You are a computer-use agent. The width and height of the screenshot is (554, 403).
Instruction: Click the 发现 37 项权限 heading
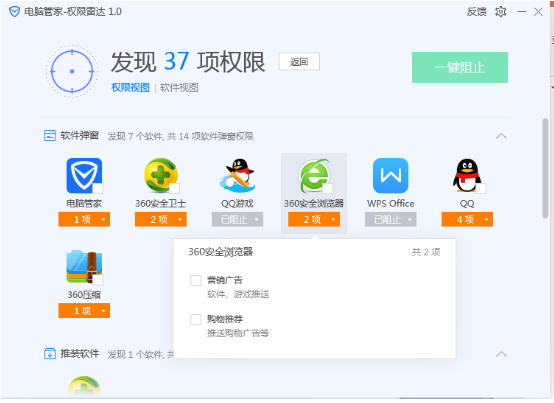click(x=188, y=62)
